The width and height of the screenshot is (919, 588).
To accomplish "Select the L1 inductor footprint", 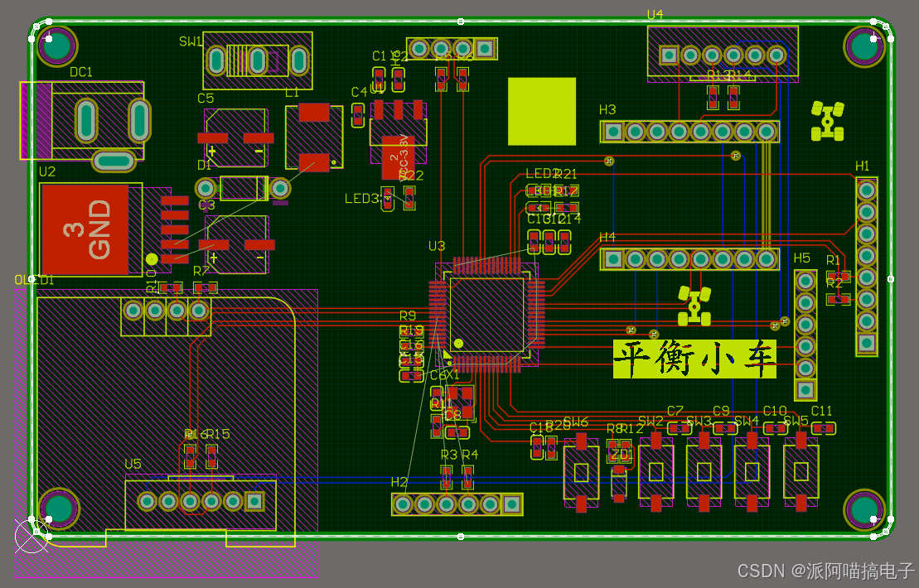I will (x=314, y=137).
